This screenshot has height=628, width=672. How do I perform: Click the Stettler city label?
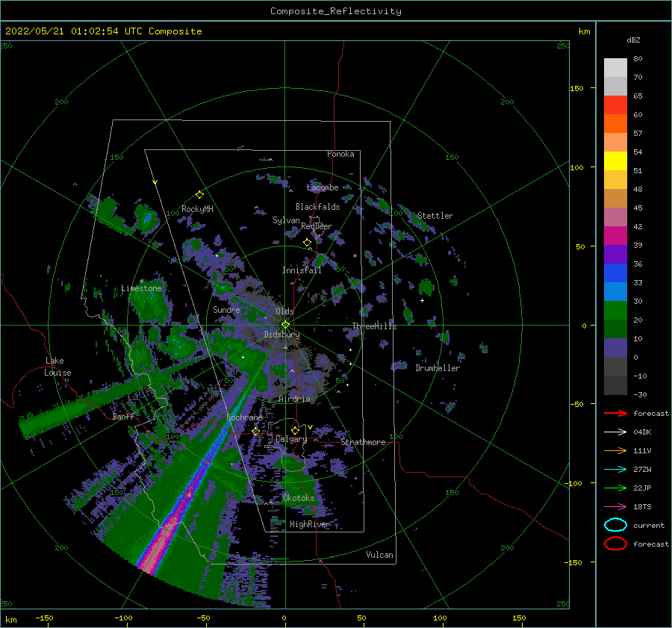[435, 216]
